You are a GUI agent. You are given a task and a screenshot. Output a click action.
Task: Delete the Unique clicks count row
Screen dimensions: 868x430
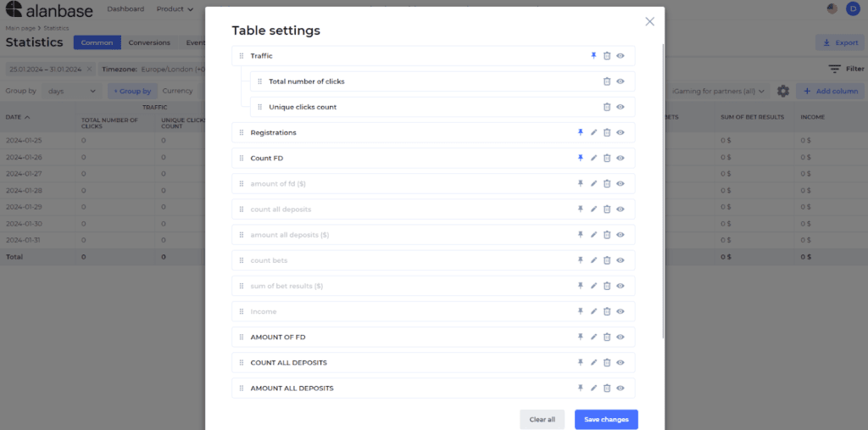click(607, 107)
